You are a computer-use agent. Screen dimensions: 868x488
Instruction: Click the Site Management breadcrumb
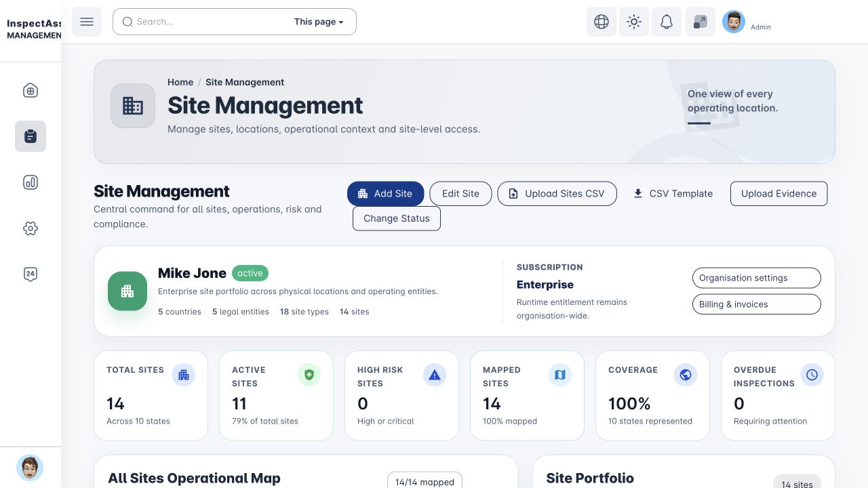(245, 82)
